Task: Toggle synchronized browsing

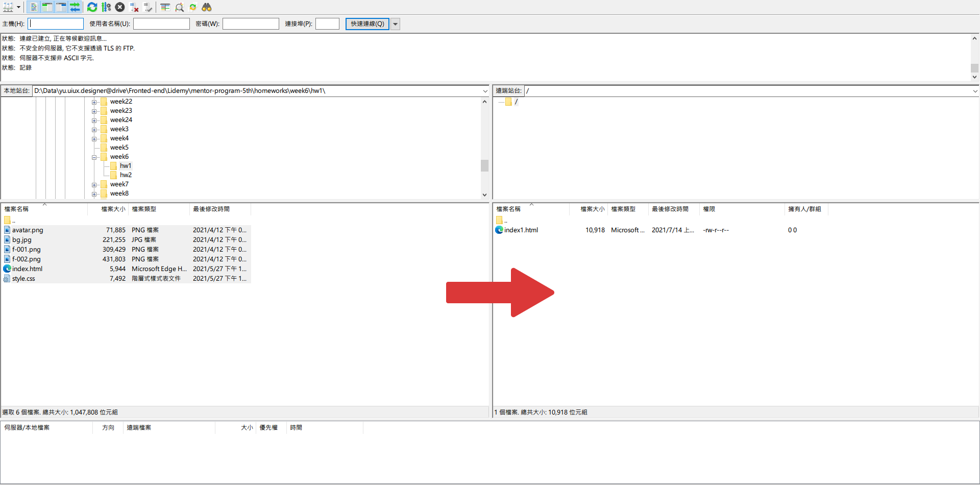Action: (x=193, y=7)
